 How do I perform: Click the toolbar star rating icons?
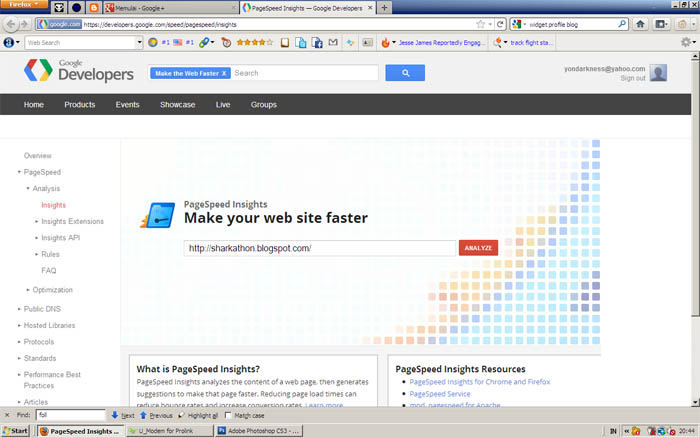point(254,42)
